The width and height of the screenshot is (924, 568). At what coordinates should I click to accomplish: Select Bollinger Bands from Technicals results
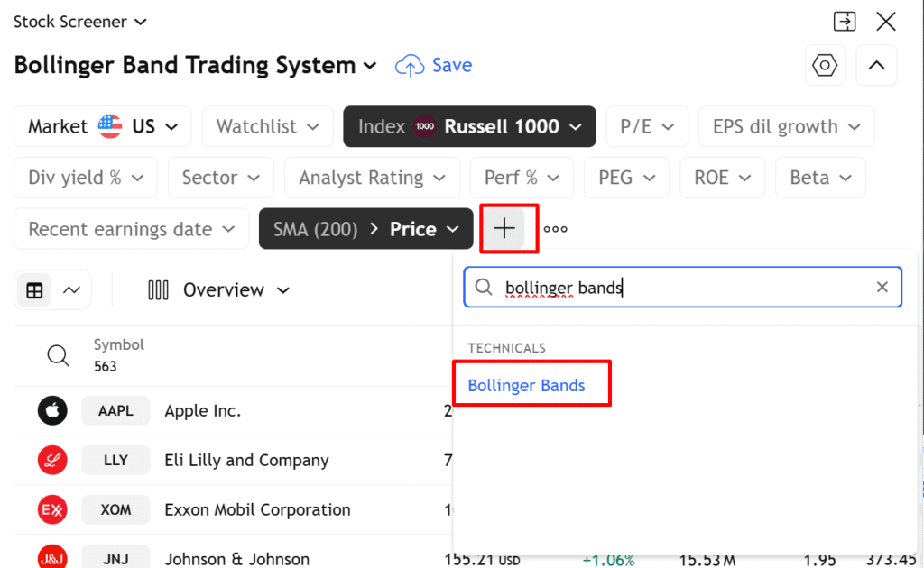(527, 385)
